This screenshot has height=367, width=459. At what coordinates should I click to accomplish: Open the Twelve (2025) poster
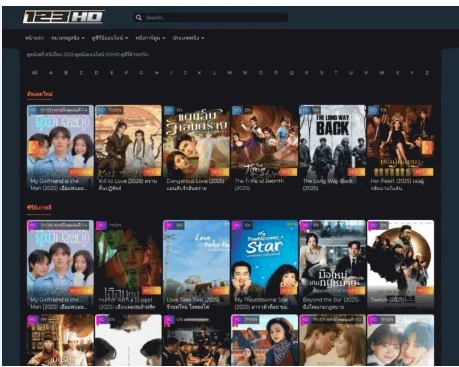click(x=400, y=265)
